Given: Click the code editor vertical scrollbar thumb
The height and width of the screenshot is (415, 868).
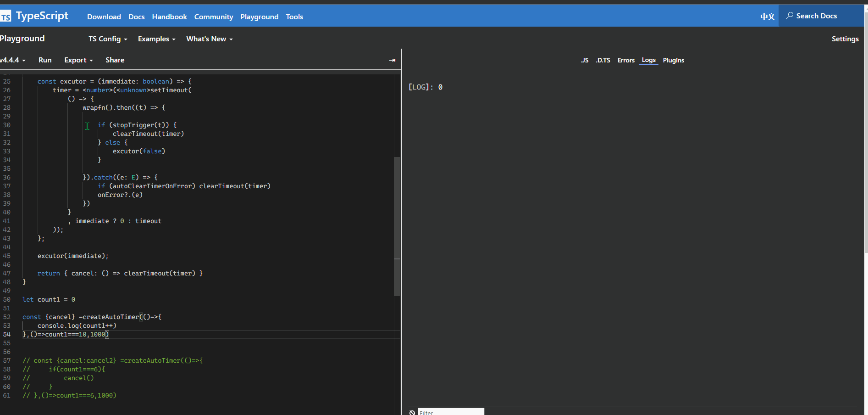Looking at the screenshot, I should (x=397, y=226).
